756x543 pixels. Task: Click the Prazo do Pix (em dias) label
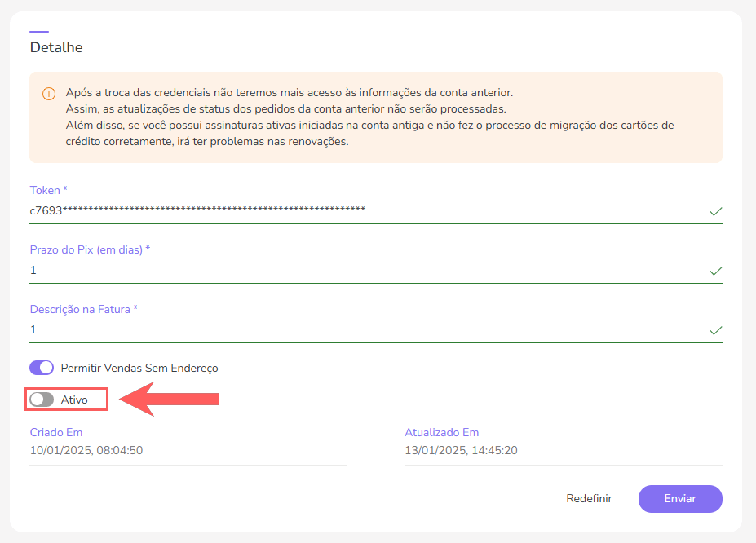pos(91,250)
